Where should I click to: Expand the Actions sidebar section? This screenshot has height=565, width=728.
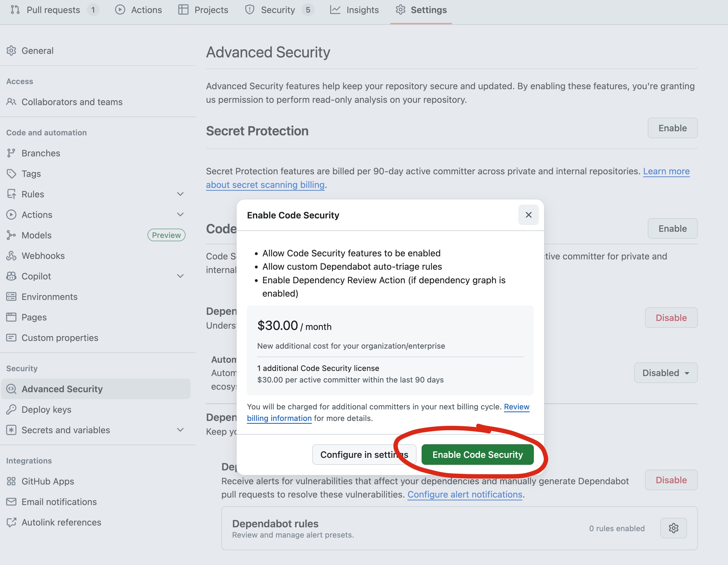point(180,215)
